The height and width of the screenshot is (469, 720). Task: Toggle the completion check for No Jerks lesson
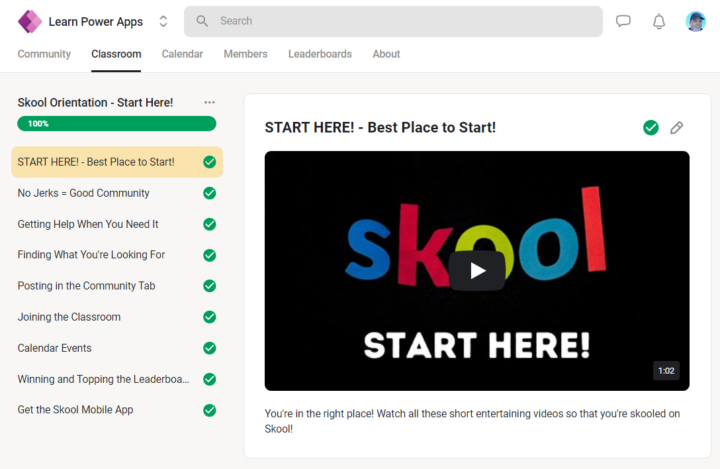[209, 193]
